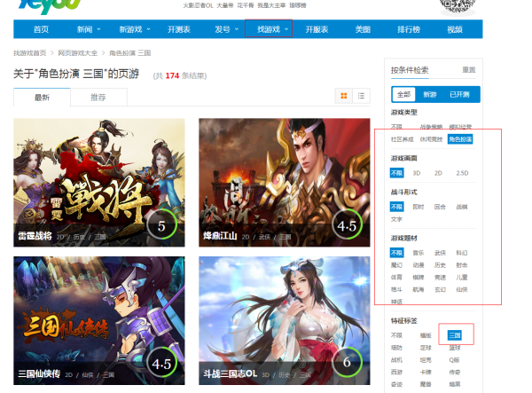Select 不限 under 特征标签

pyautogui.click(x=396, y=335)
